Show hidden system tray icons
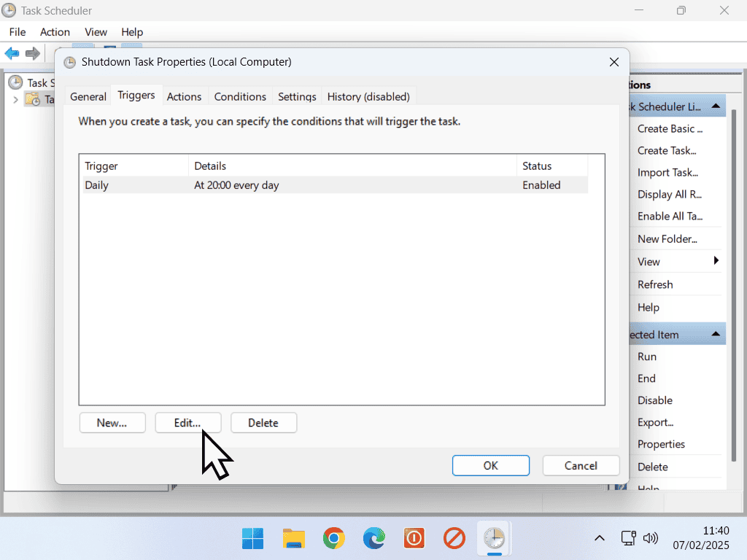This screenshot has height=560, width=747. point(599,539)
